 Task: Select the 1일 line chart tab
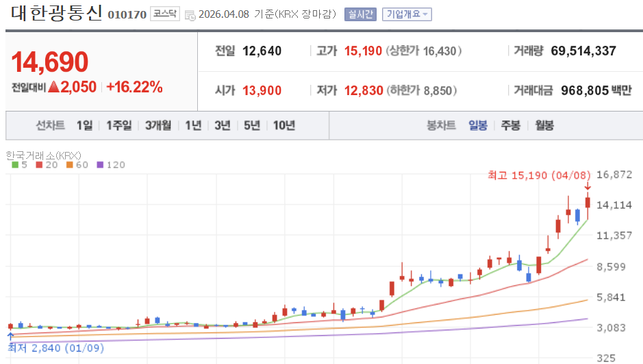tap(85, 125)
